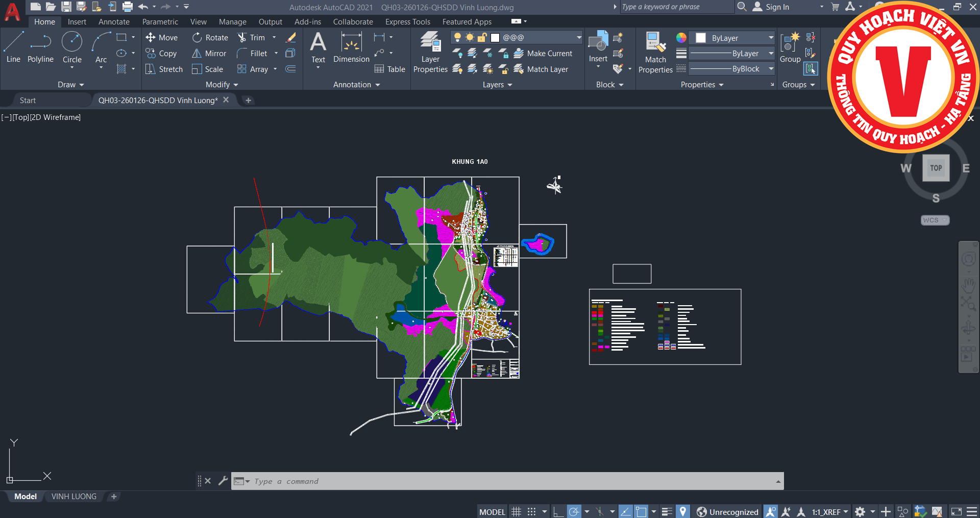Activate the Move tool
Screen dimensions: 980x518
point(162,38)
